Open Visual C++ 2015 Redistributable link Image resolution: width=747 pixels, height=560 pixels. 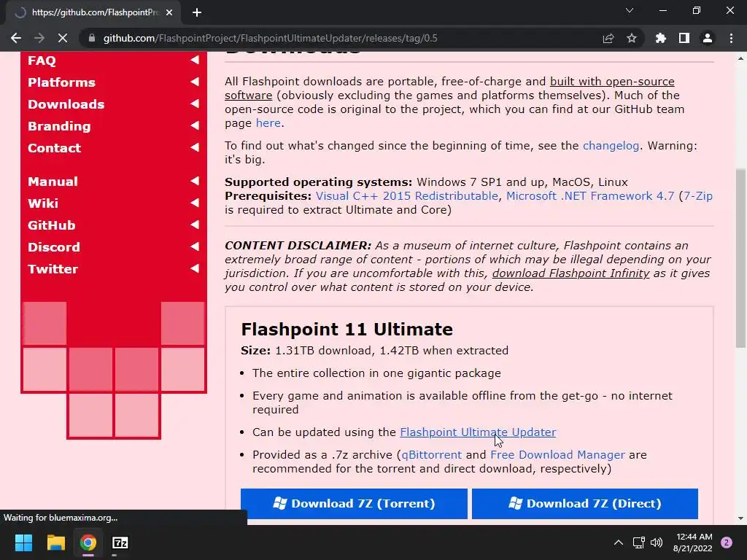pyautogui.click(x=407, y=196)
